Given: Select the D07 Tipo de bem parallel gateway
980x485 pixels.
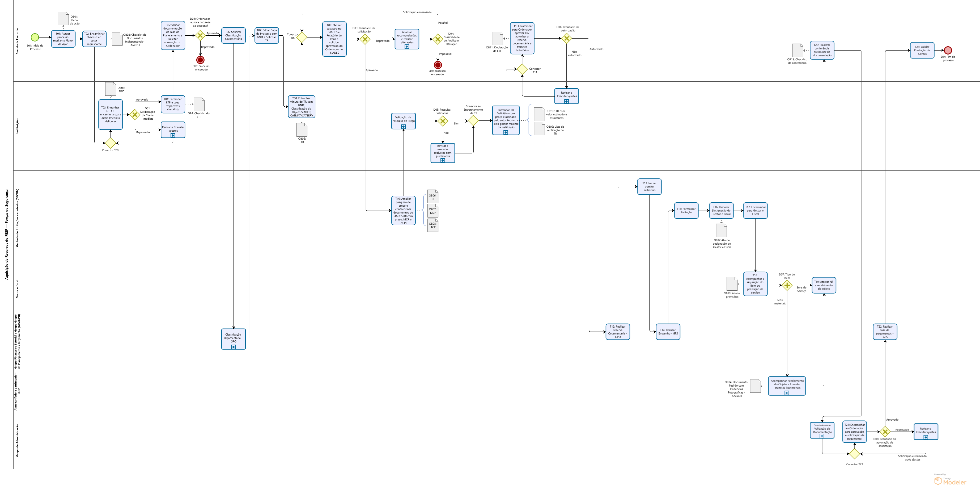Looking at the screenshot, I should [787, 285].
